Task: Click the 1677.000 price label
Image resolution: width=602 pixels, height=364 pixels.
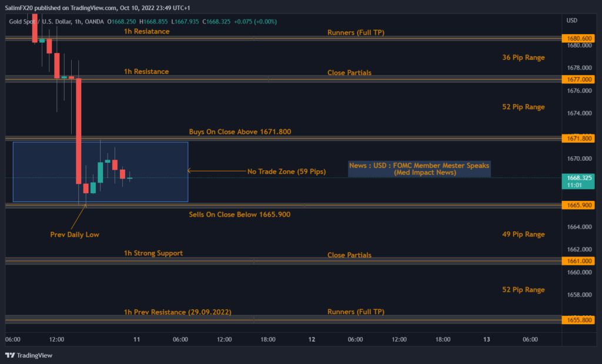Action: tap(578, 79)
